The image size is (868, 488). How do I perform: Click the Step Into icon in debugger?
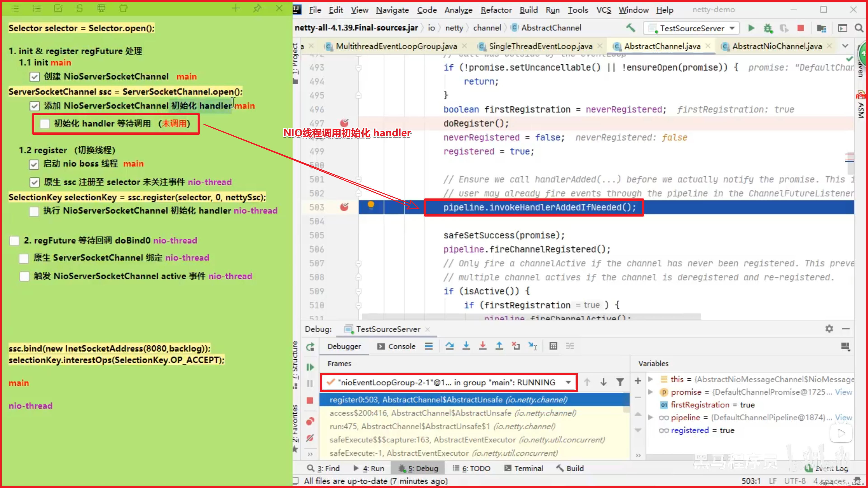click(x=467, y=346)
